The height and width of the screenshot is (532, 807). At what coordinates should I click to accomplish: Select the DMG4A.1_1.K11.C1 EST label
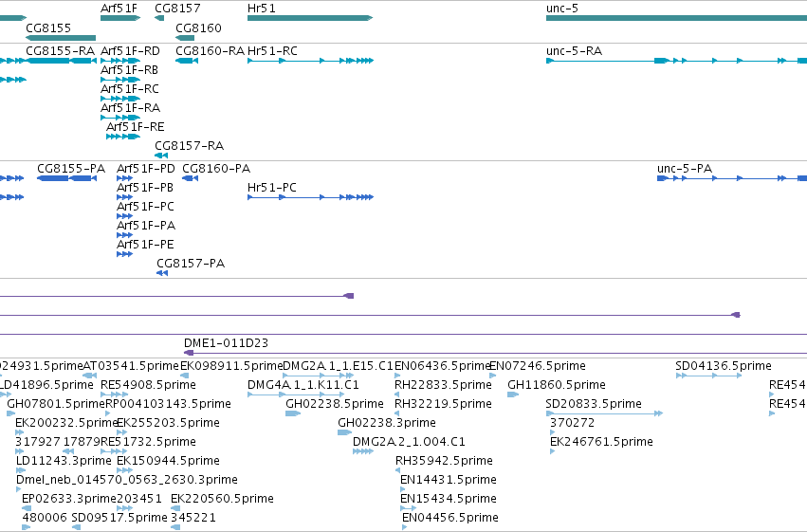pos(303,385)
